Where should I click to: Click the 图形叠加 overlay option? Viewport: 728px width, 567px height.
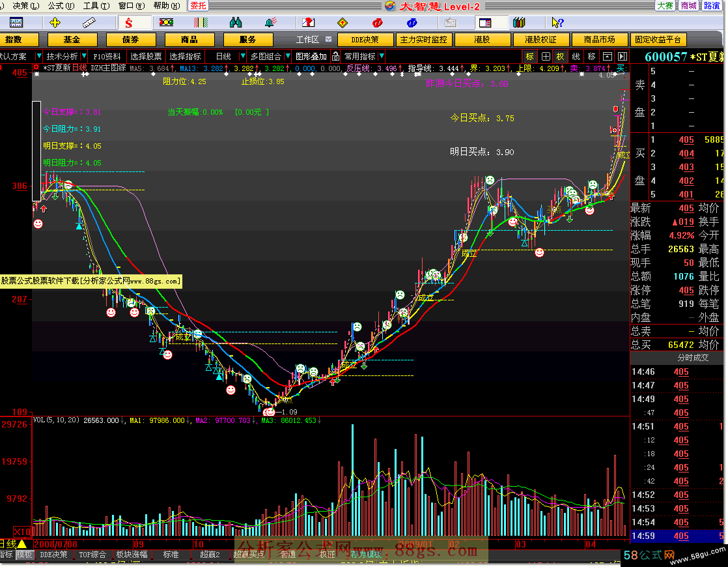tap(311, 56)
